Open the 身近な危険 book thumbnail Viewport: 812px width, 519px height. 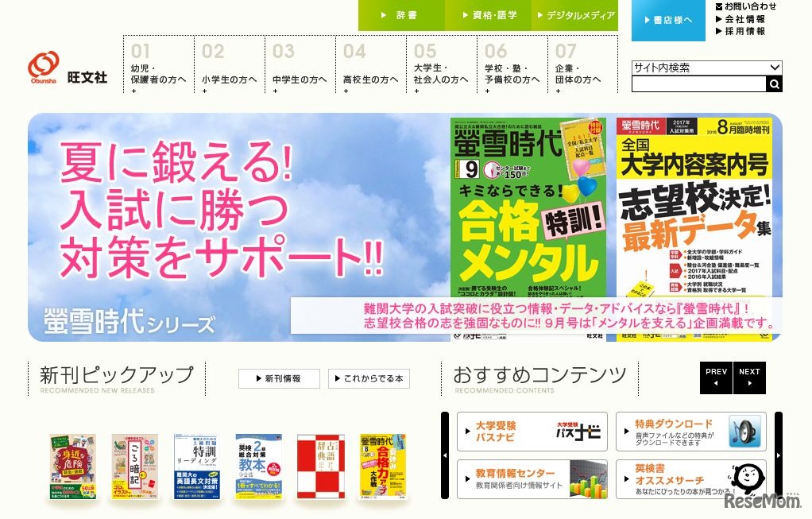[x=73, y=467]
